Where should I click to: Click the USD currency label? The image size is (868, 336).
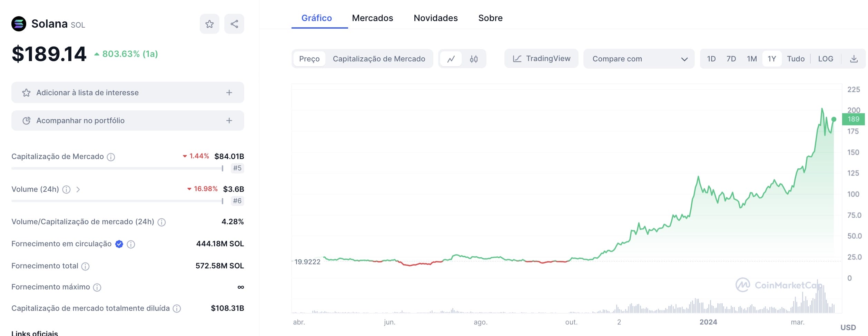[x=848, y=327]
